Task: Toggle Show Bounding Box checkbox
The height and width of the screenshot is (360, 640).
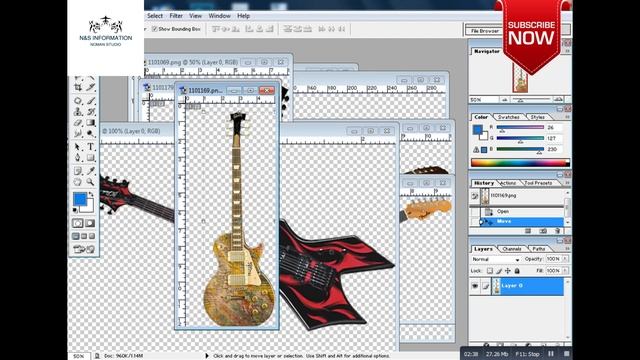Action: tap(154, 29)
